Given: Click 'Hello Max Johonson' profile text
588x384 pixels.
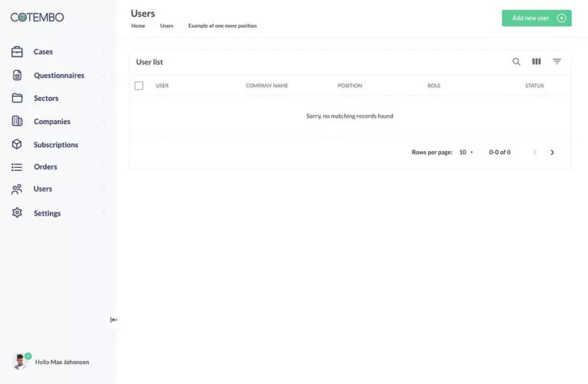Looking at the screenshot, I should pyautogui.click(x=62, y=363).
